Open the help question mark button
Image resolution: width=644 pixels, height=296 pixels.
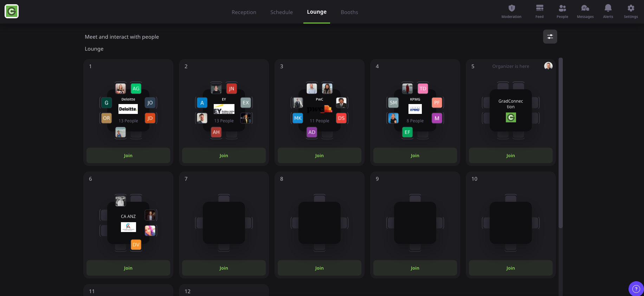pyautogui.click(x=636, y=289)
